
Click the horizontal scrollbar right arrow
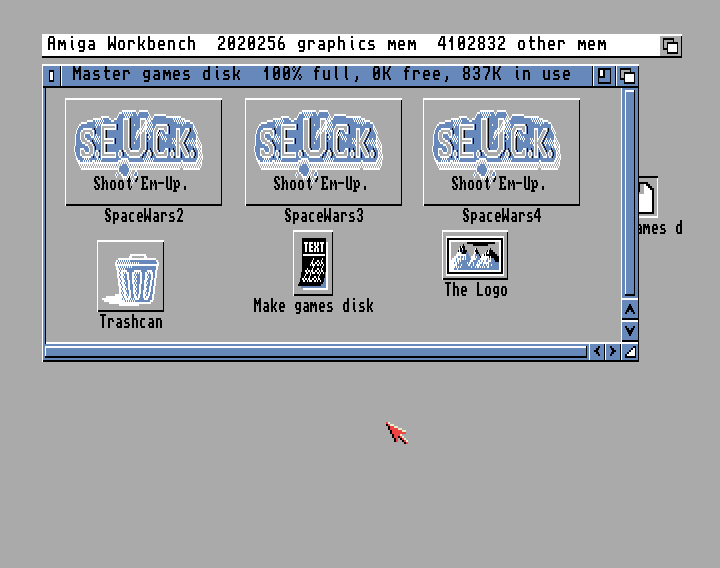coord(613,352)
